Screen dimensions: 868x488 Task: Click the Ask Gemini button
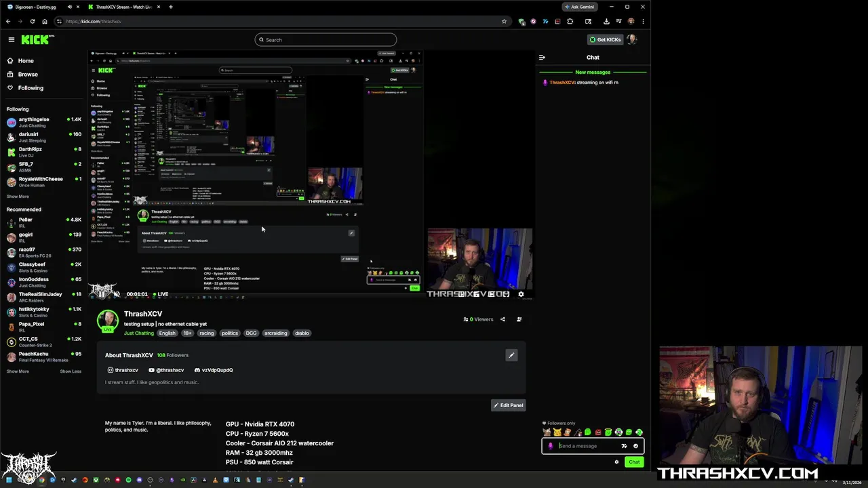point(580,7)
